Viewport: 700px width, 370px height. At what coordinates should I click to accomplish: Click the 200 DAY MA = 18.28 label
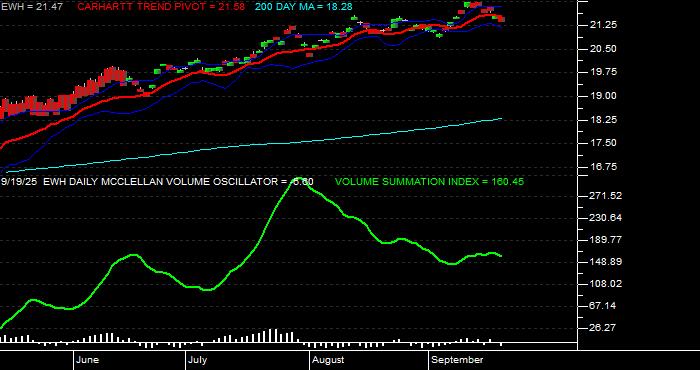point(304,7)
